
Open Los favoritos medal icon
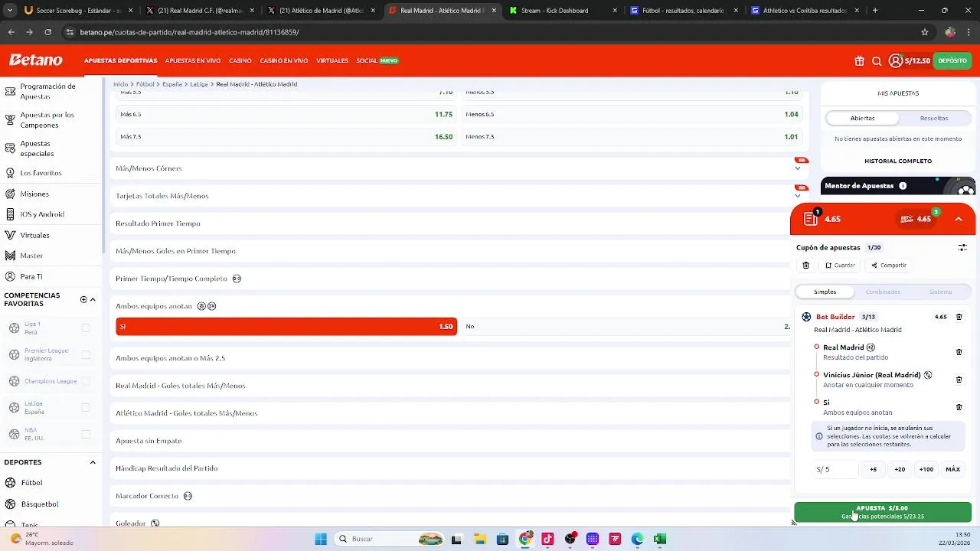coord(10,173)
